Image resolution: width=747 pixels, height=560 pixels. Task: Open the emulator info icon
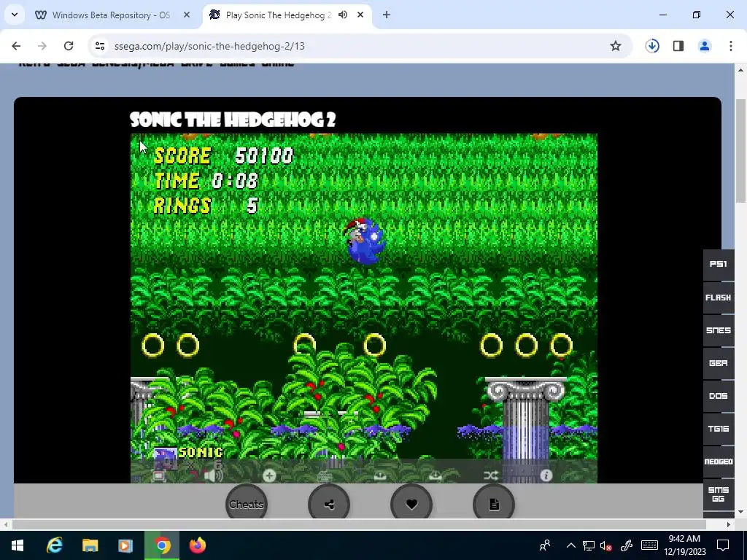tap(546, 475)
